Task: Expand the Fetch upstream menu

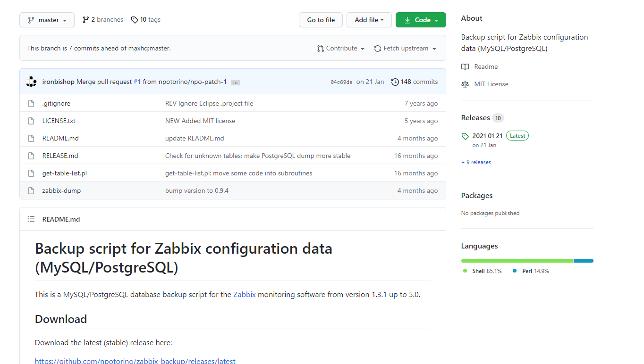Action: coord(405,48)
